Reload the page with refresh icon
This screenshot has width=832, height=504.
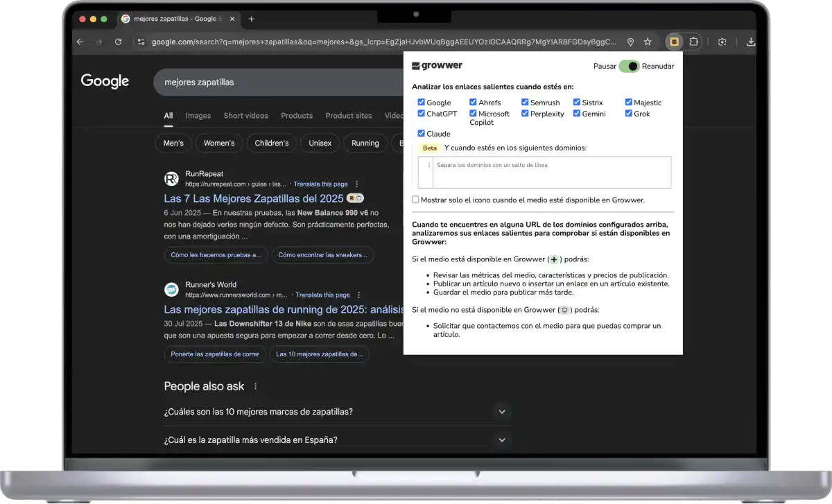[x=119, y=42]
